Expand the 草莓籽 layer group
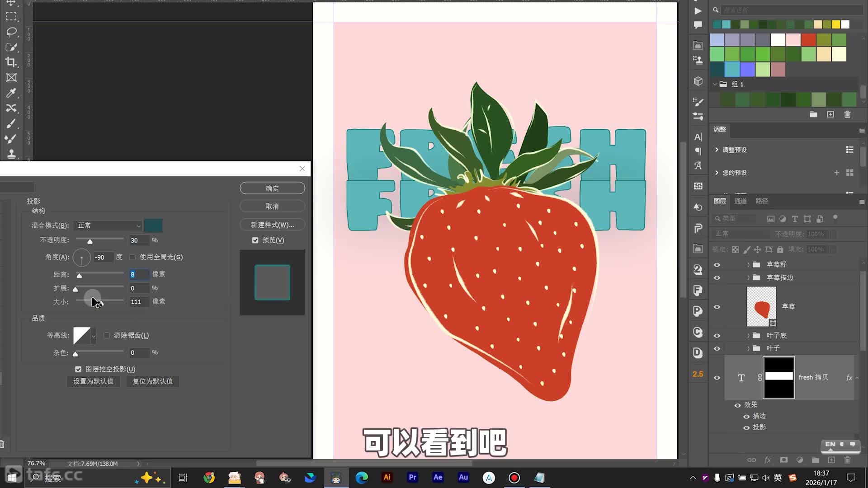 coord(748,264)
